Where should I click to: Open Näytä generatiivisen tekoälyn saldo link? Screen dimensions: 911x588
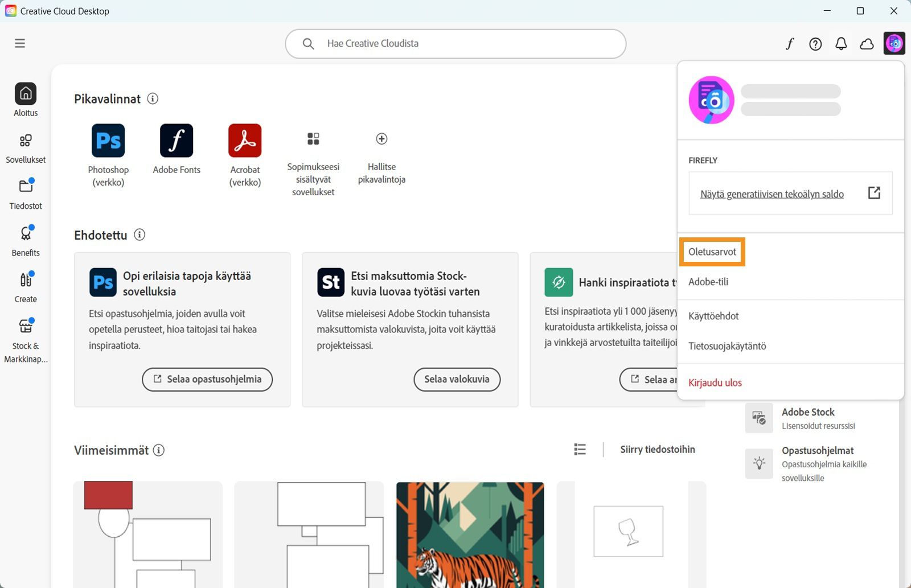click(x=772, y=194)
